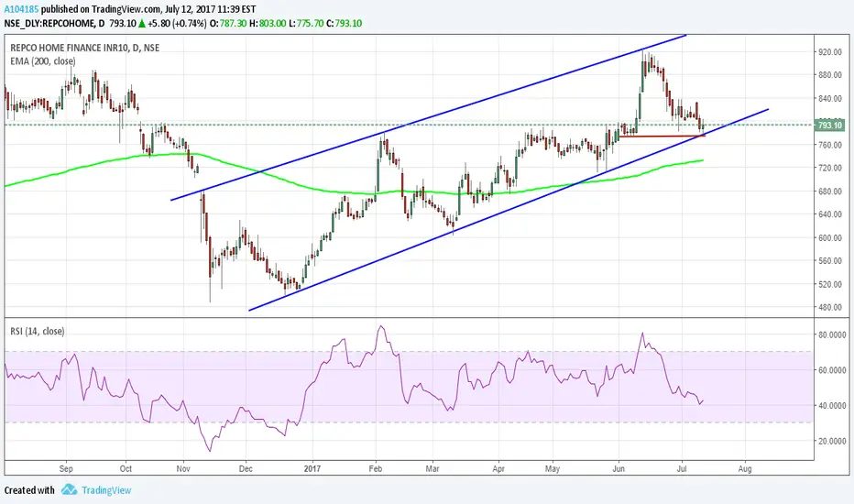
Task: Click the 640.00 price axis label
Action: click(x=830, y=214)
